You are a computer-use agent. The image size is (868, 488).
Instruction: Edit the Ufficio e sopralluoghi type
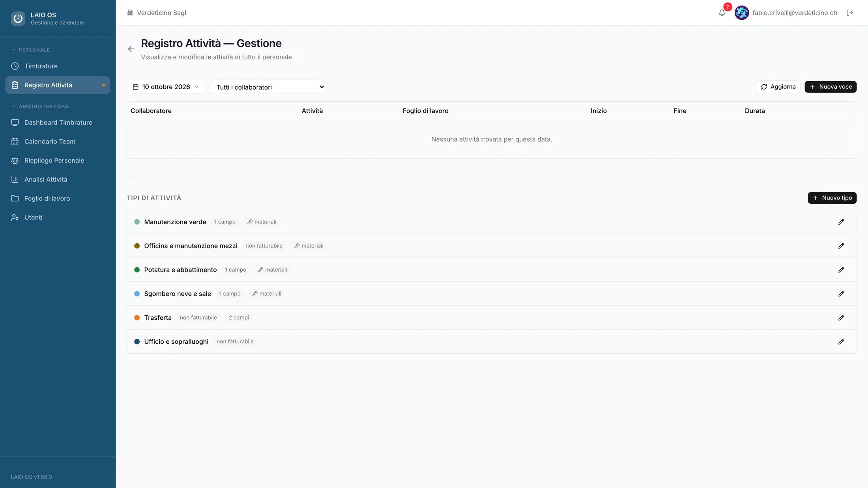point(841,342)
